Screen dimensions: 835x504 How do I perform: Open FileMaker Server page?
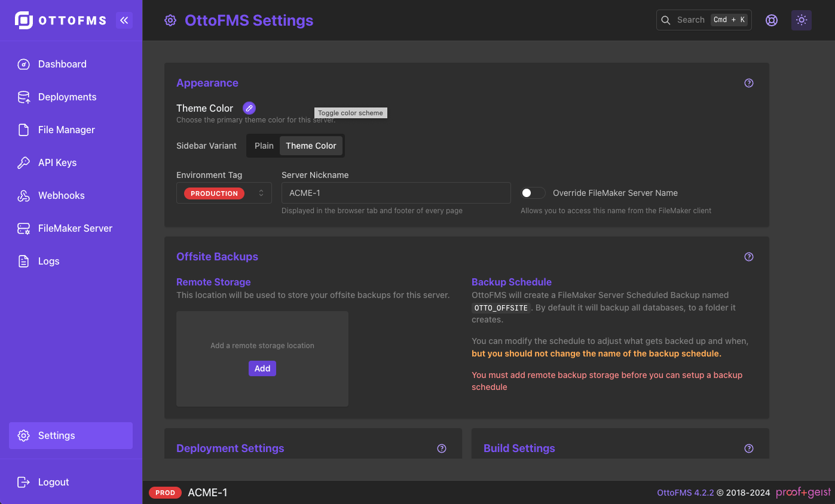pyautogui.click(x=71, y=229)
